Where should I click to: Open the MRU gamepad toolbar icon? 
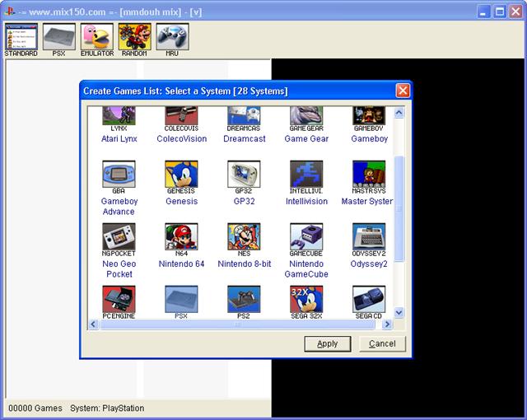click(172, 40)
